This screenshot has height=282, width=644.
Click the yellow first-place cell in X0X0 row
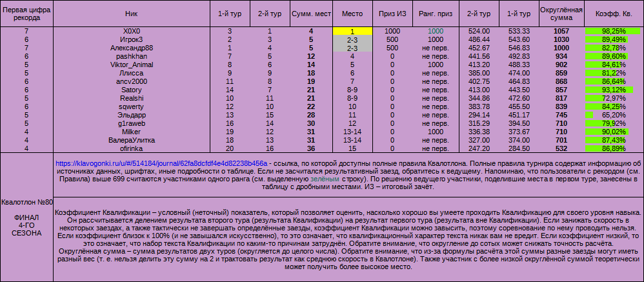point(352,31)
